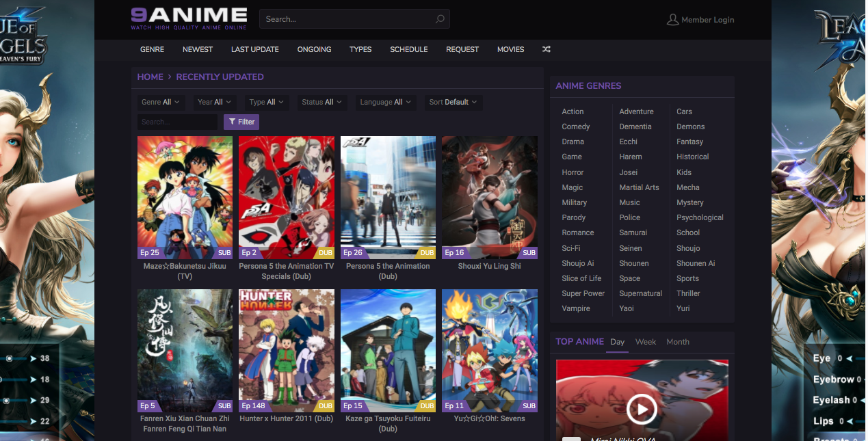Select the Martial Arts genre
Image resolution: width=868 pixels, height=441 pixels.
pos(639,187)
